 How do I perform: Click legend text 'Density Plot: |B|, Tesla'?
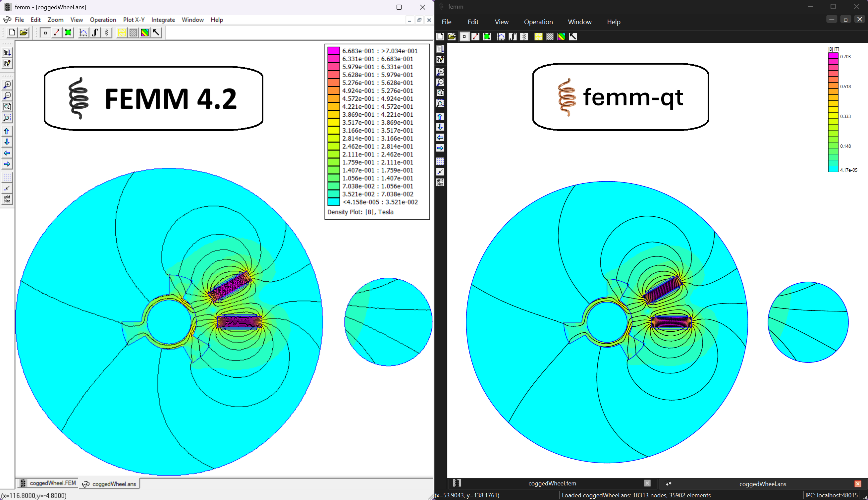(x=360, y=212)
